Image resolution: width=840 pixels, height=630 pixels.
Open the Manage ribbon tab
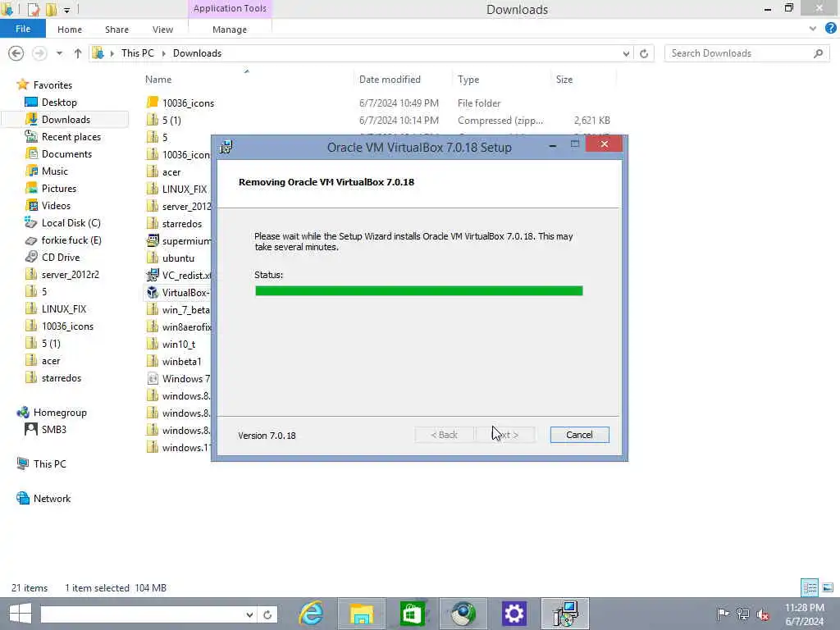230,30
